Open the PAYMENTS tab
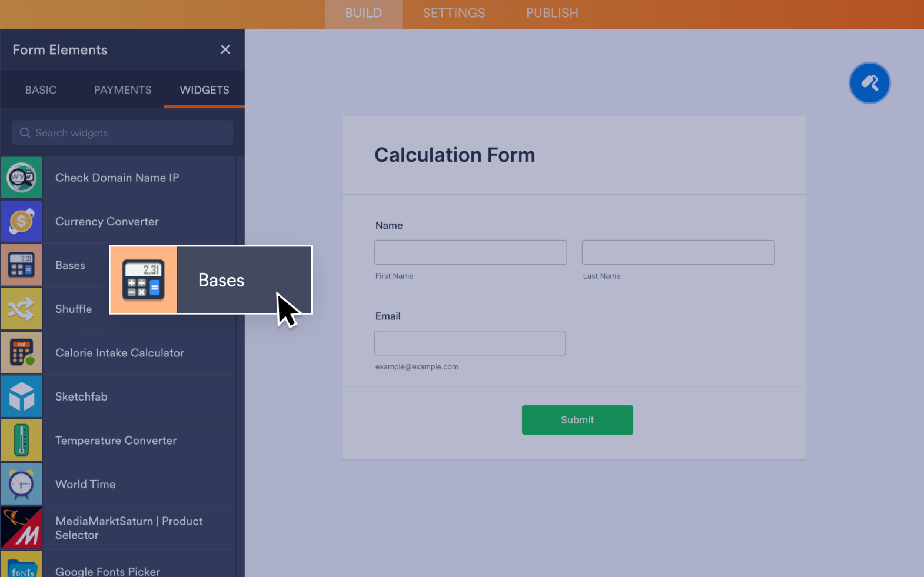The image size is (924, 577). point(122,89)
